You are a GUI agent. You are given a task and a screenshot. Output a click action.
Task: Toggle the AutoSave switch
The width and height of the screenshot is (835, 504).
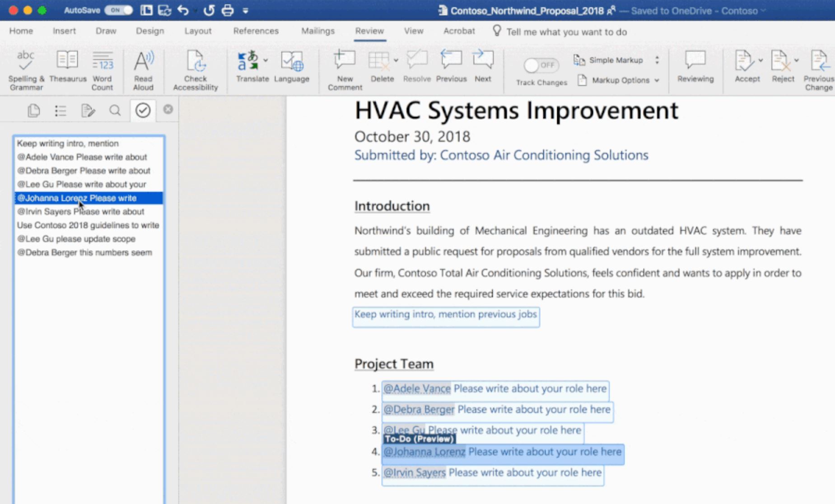(x=119, y=10)
